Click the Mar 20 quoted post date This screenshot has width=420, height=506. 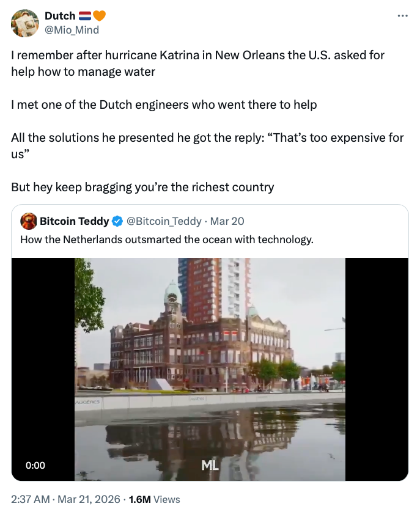click(x=227, y=221)
